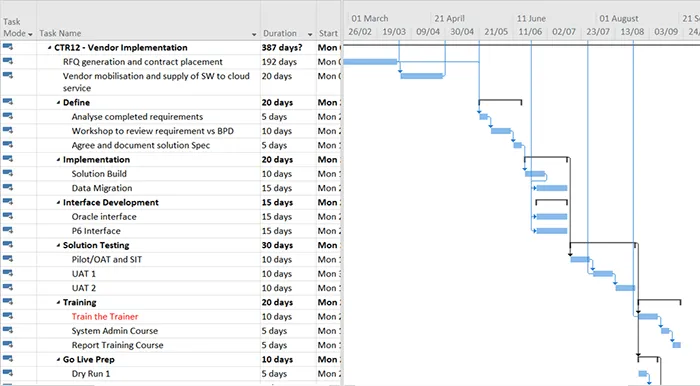Click the RFQ generation Gantt bar
The width and height of the screenshot is (700, 386).
370,62
